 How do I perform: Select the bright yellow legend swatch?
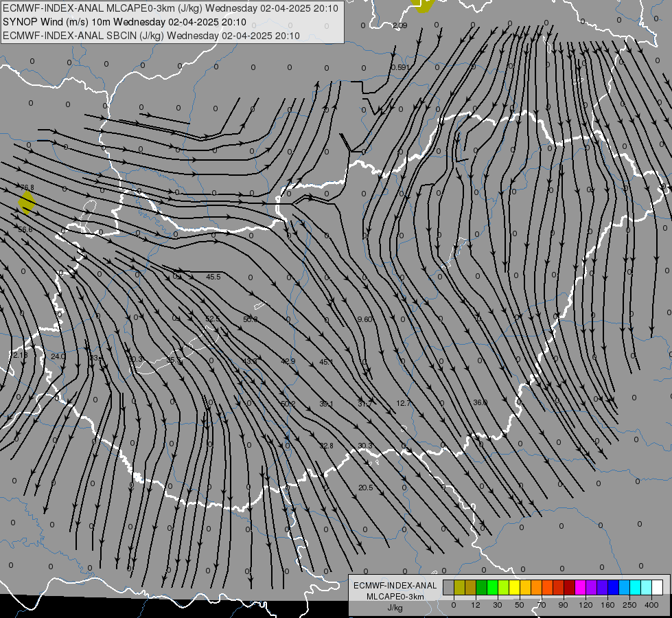514,587
